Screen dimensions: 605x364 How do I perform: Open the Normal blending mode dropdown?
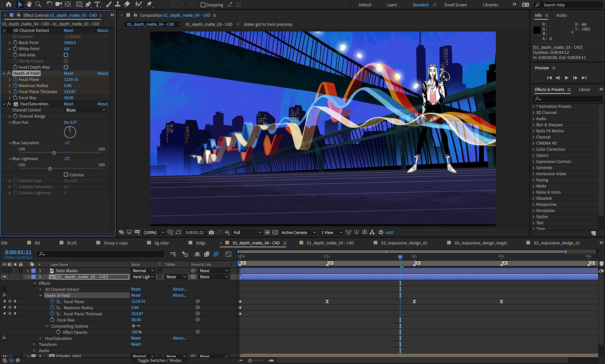143,271
